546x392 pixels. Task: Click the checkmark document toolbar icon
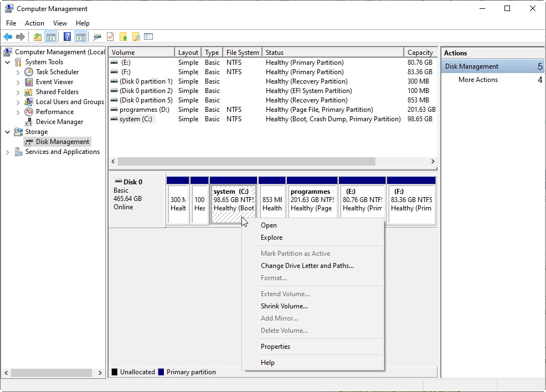click(110, 37)
